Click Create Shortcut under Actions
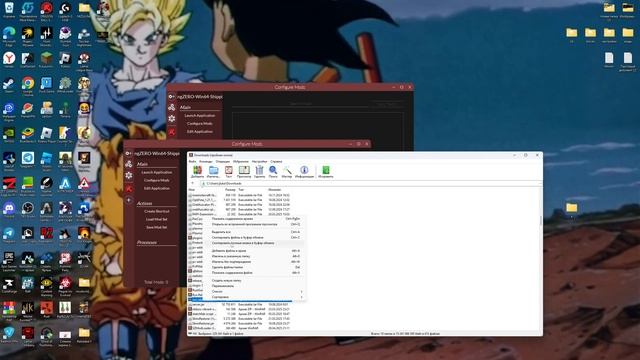 (157, 211)
